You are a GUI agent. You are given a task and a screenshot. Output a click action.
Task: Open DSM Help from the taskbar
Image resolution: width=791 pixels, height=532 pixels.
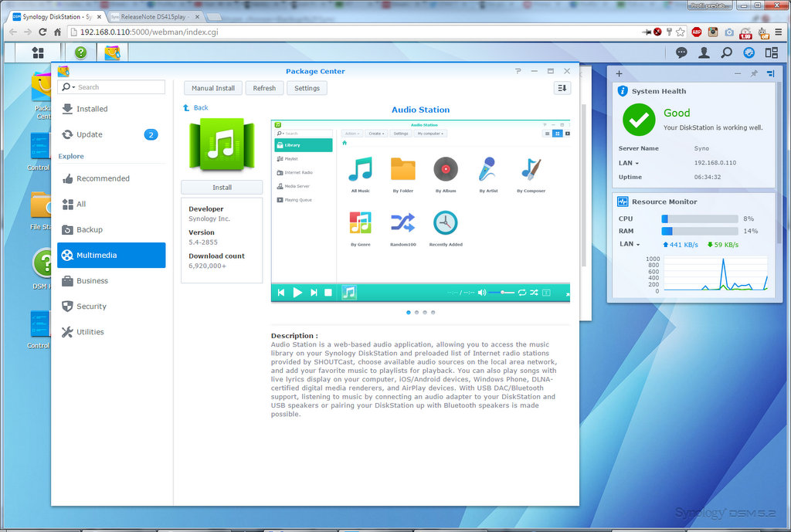[x=80, y=53]
